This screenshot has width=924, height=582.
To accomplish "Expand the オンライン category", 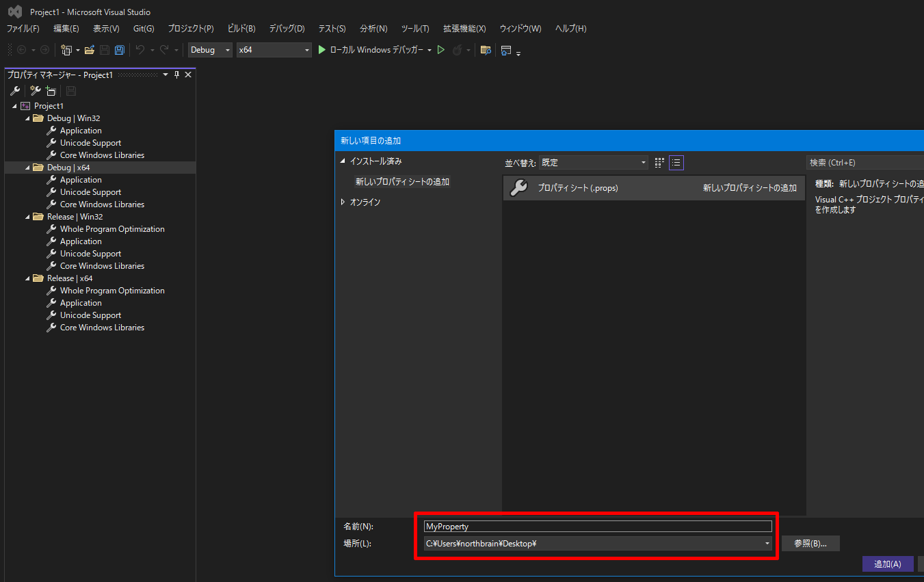I will coord(343,202).
